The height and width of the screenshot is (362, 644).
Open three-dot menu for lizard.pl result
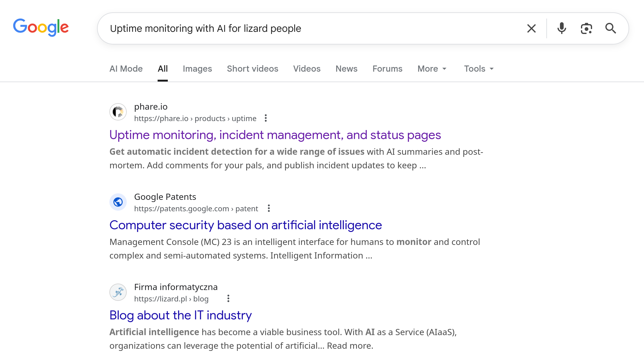tap(228, 299)
